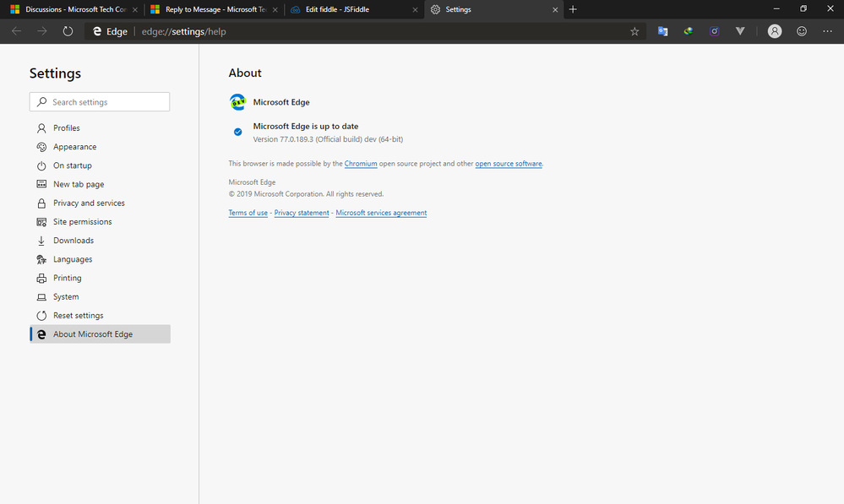The height and width of the screenshot is (504, 844).
Task: Open the V-shaped extension icon
Action: tap(740, 31)
